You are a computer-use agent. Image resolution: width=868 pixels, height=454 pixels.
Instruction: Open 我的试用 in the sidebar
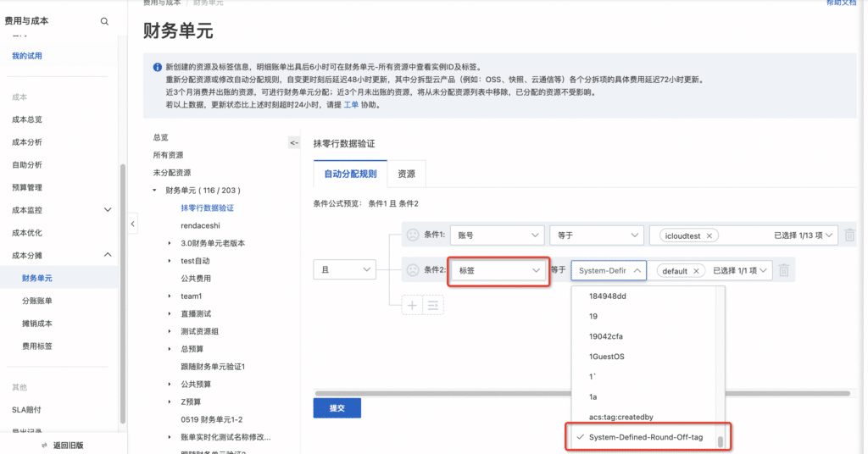coord(27,56)
